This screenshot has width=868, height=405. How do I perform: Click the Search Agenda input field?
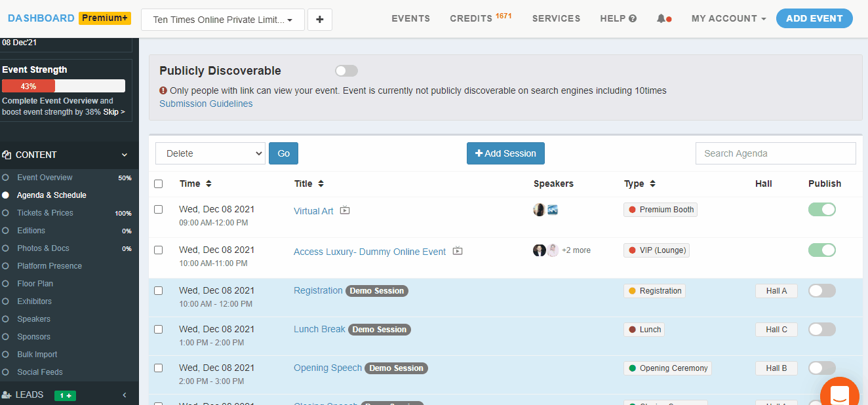pos(776,153)
